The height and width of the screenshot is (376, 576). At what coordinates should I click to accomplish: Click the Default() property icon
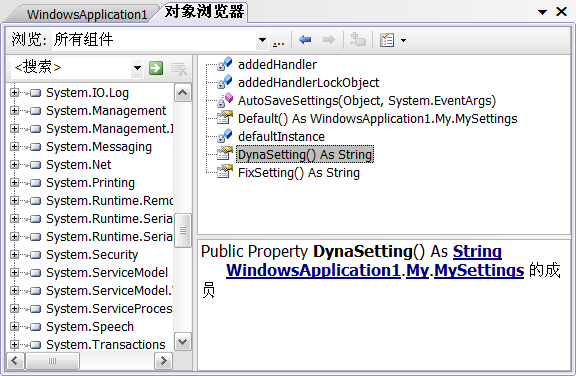(x=224, y=118)
